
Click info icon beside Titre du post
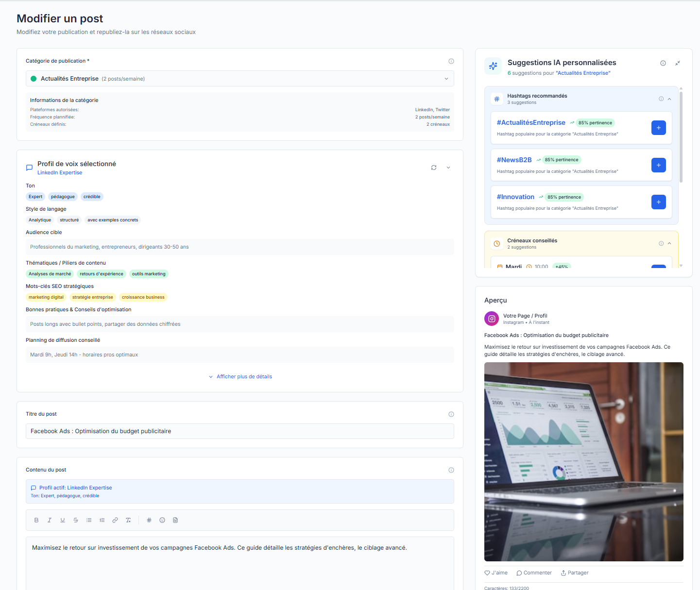[x=451, y=414]
